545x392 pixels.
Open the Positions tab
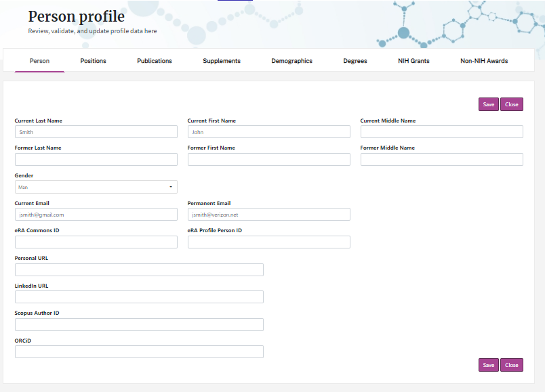click(93, 61)
